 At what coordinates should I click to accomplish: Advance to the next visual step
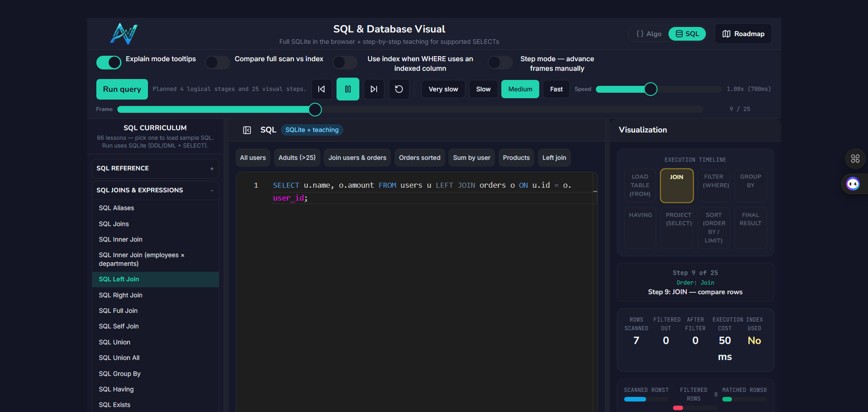pos(374,89)
